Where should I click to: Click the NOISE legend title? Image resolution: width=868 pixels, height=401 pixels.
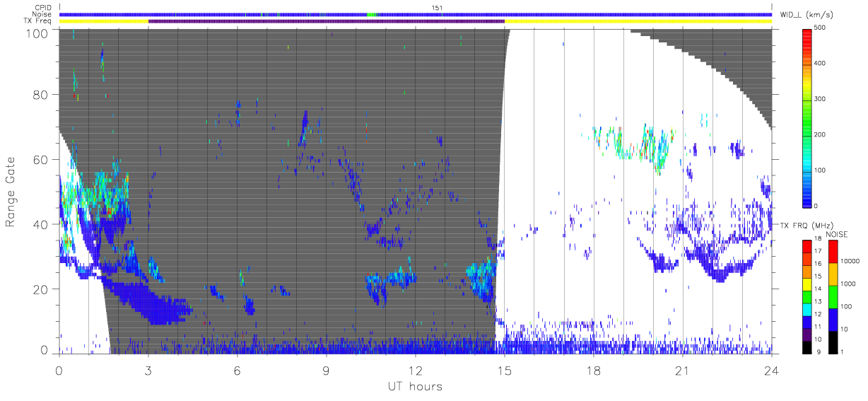click(x=837, y=234)
